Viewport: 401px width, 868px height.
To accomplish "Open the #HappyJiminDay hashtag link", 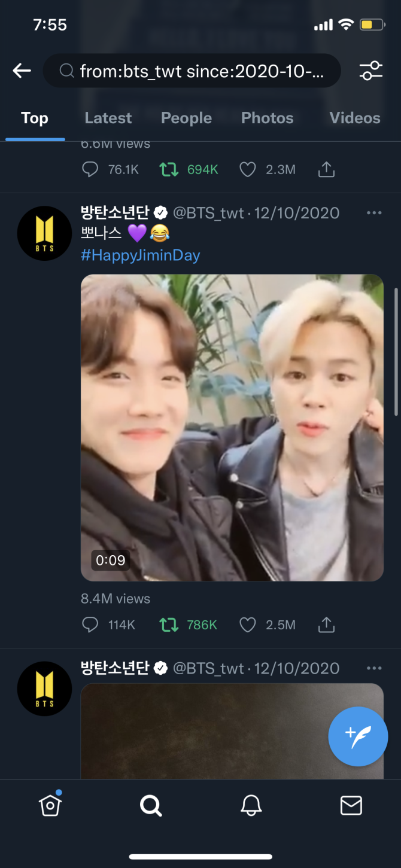I will (x=140, y=255).
